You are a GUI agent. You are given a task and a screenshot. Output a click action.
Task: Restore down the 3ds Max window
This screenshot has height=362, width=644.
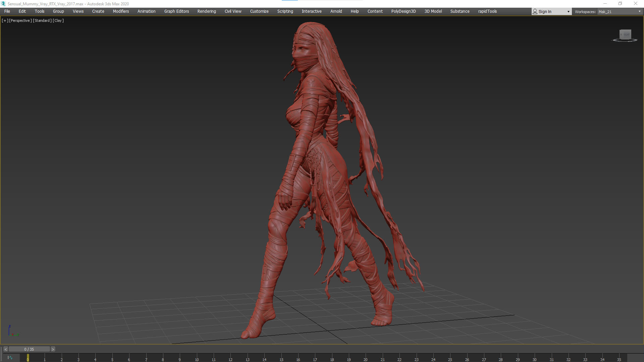tap(620, 4)
